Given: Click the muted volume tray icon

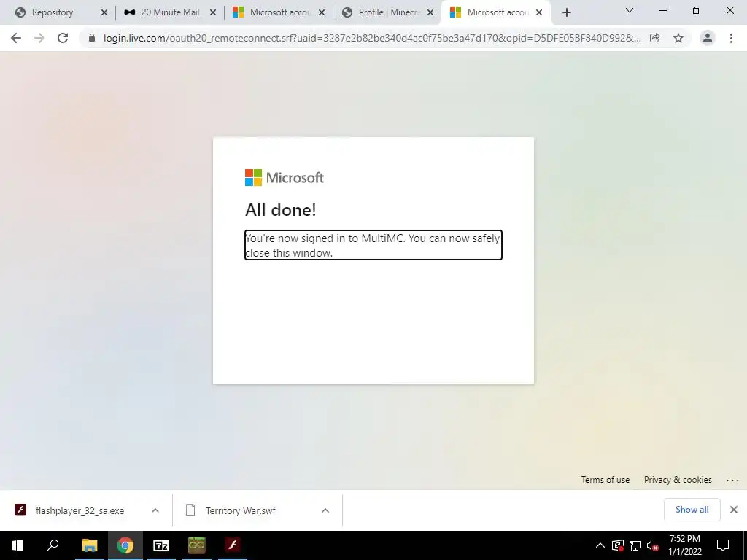Looking at the screenshot, I should (x=653, y=545).
